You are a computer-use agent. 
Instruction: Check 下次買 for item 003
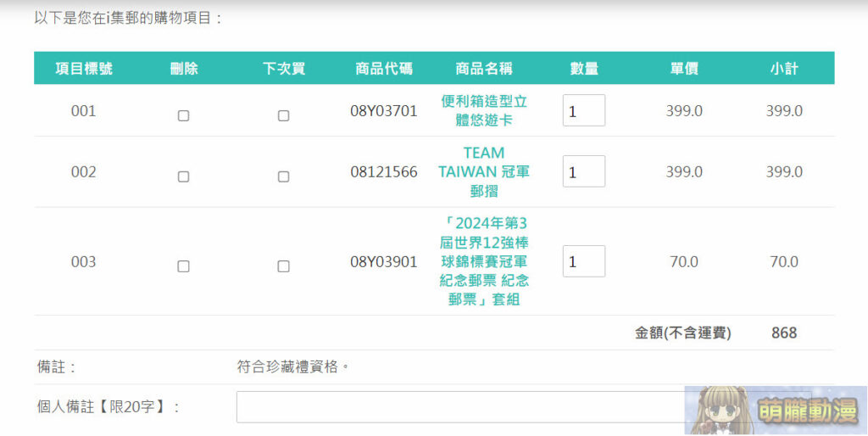pos(283,266)
